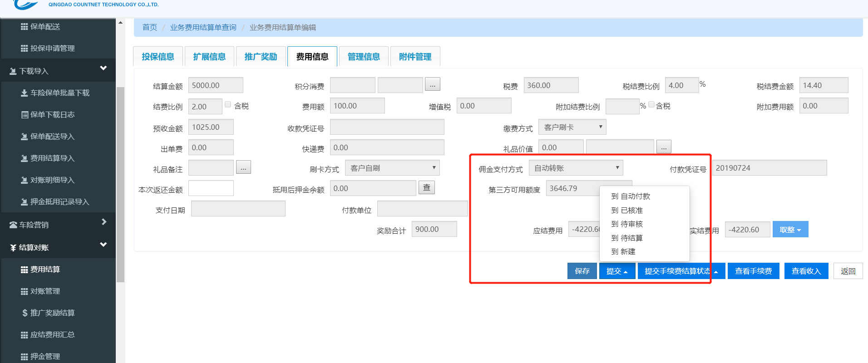Toggle the 含税 checkbox next to 结费比例
Viewport: 868px width, 363px height.
pos(228,104)
